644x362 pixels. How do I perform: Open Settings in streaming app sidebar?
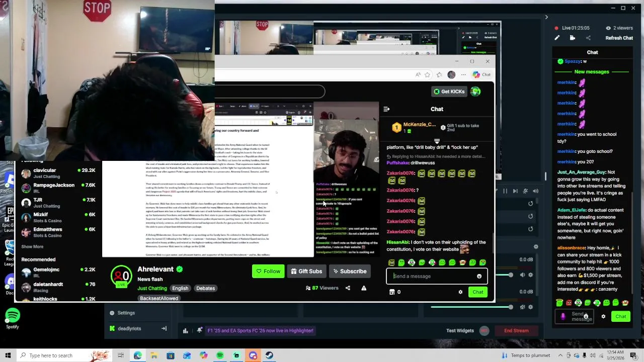[122, 313]
